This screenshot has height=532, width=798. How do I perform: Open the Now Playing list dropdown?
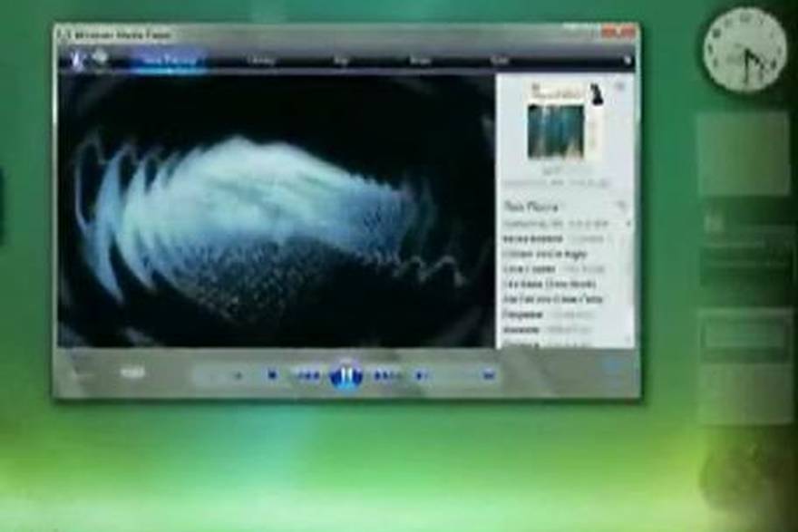pyautogui.click(x=620, y=207)
